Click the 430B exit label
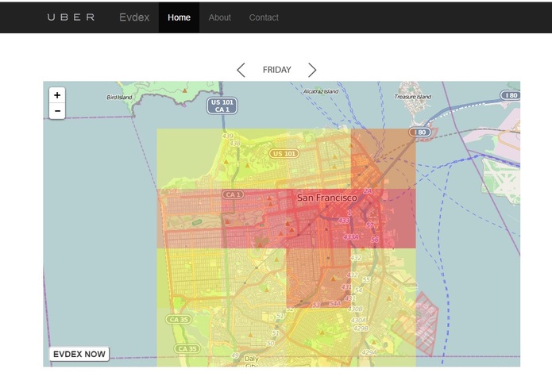The width and height of the screenshot is (552, 392). point(355,309)
